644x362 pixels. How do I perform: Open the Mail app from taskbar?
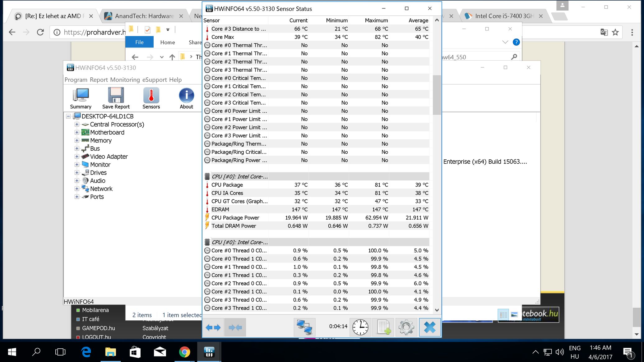coord(160,352)
